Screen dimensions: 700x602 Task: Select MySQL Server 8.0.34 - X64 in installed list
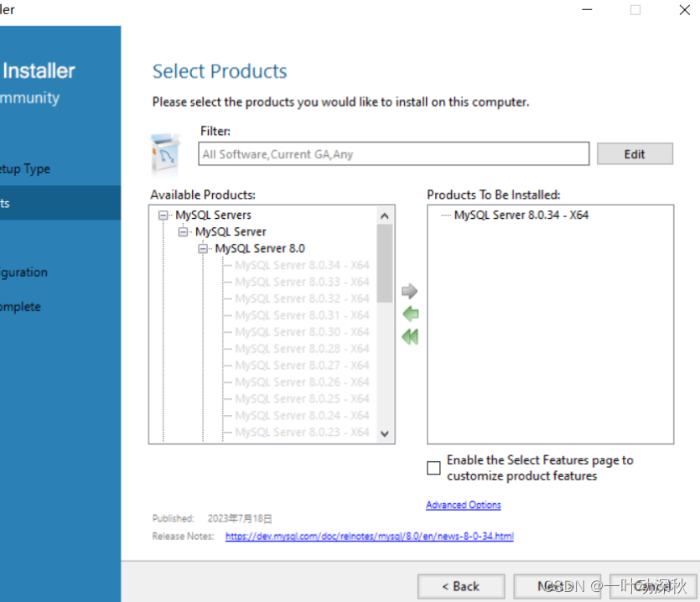[x=521, y=215]
